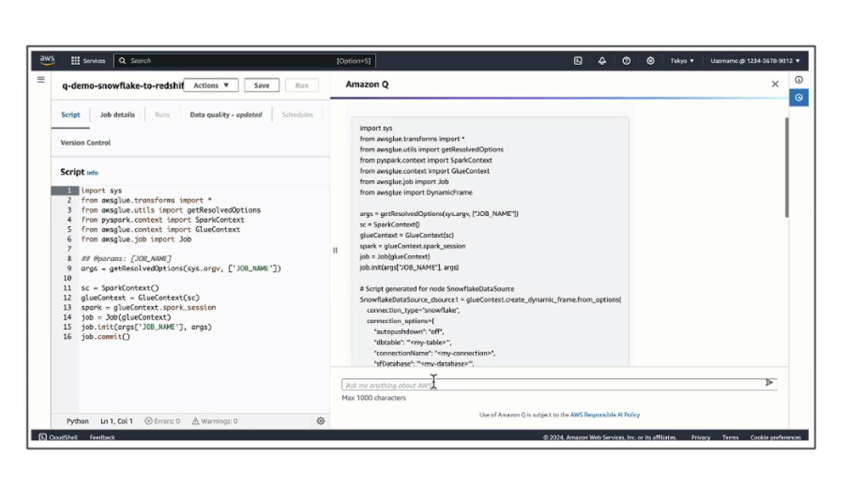
Task: Open the Privacy link
Action: [701, 437]
